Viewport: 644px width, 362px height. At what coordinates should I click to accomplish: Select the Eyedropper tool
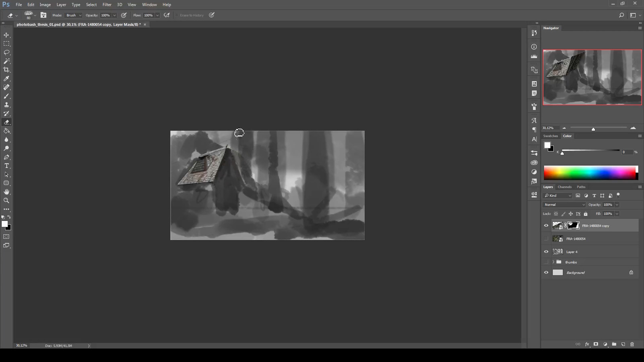6,78
